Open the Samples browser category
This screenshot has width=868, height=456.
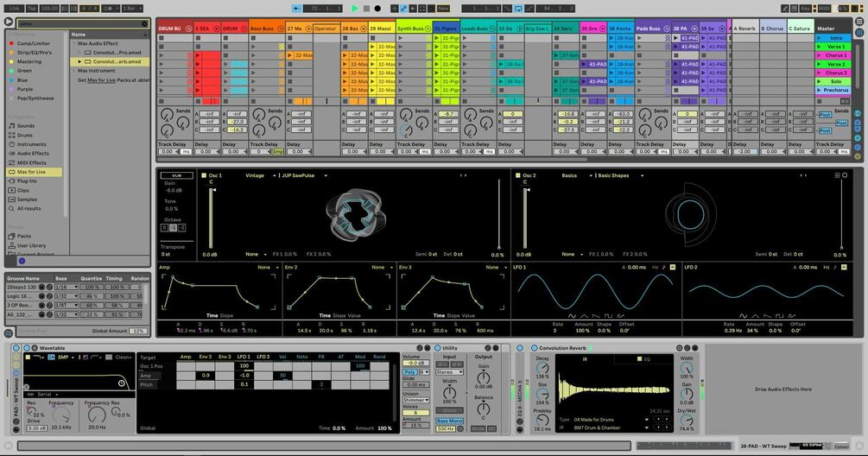pos(27,199)
